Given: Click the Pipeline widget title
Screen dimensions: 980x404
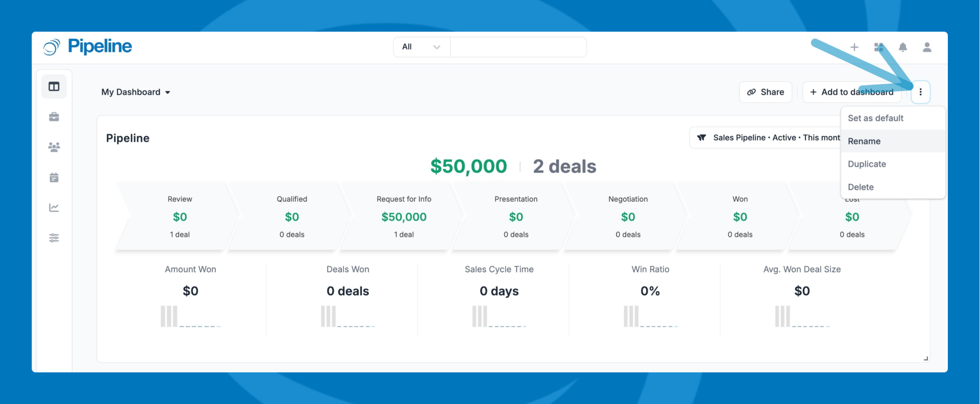Looking at the screenshot, I should pos(128,138).
